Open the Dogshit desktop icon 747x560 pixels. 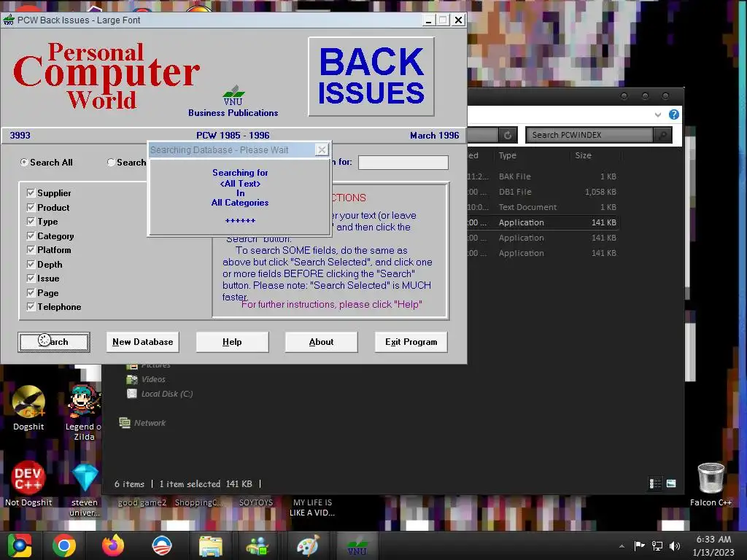[28, 408]
